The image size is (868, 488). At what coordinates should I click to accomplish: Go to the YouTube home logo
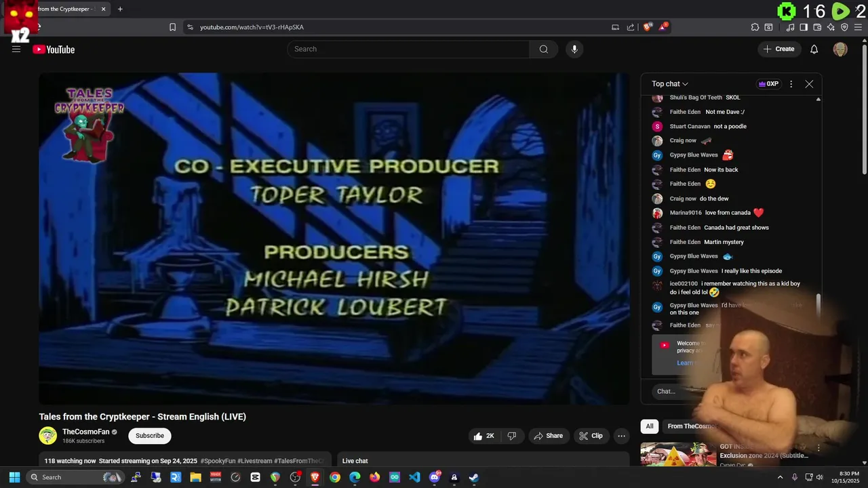[x=54, y=49]
